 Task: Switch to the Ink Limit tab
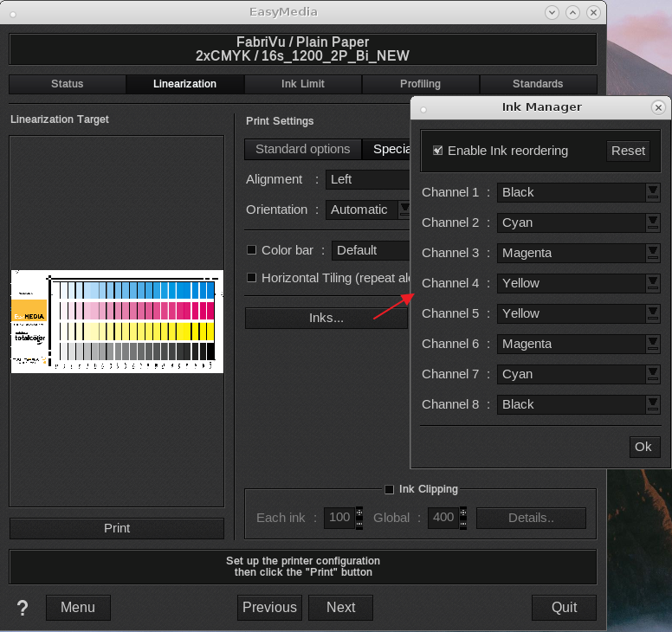303,84
